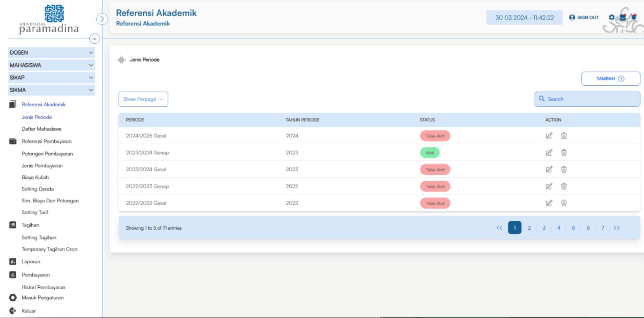
Task: Edit the 2023/2024 Gasal period row
Action: tap(549, 170)
